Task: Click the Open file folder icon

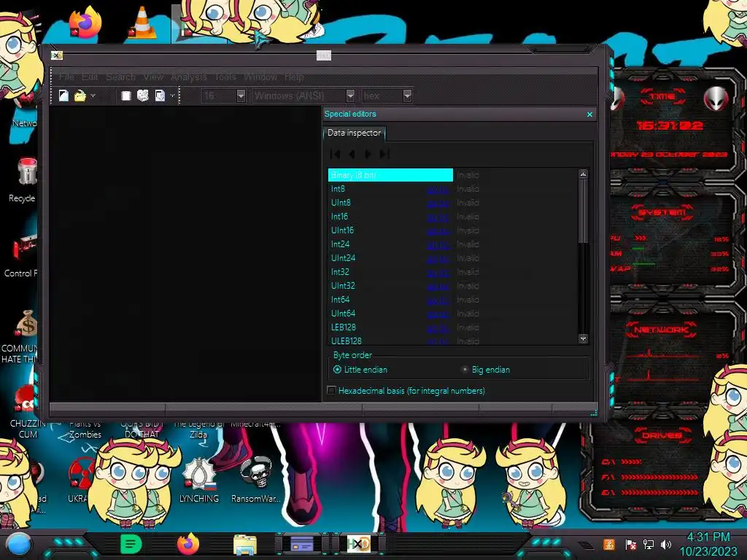Action: (80, 96)
